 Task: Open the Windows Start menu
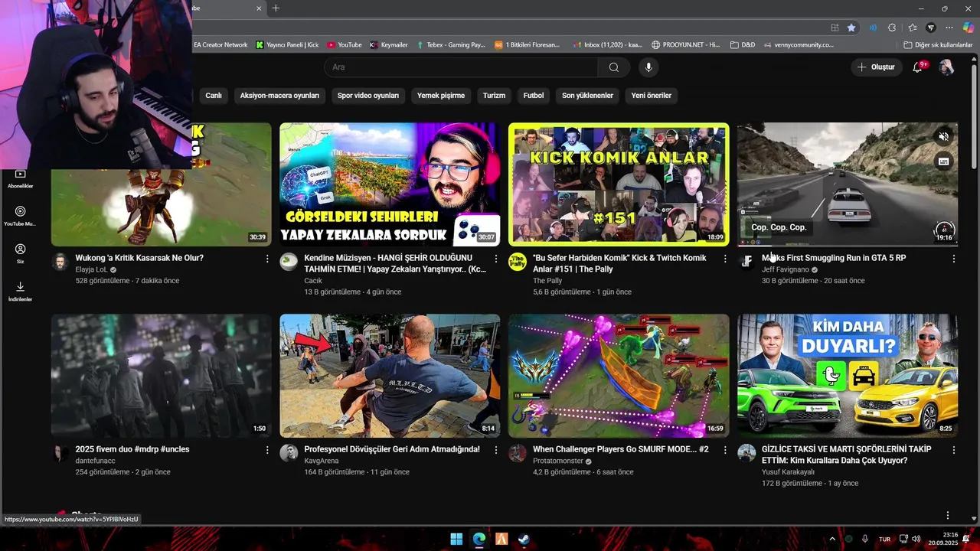456,540
